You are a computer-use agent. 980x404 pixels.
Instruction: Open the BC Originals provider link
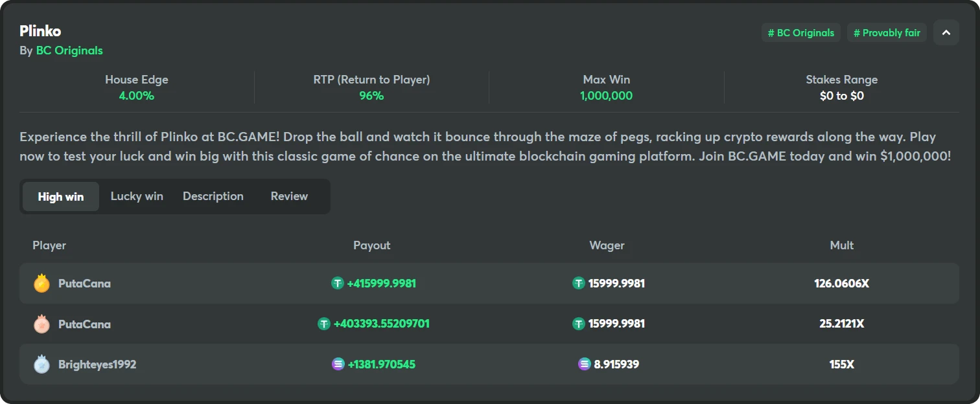click(x=69, y=50)
